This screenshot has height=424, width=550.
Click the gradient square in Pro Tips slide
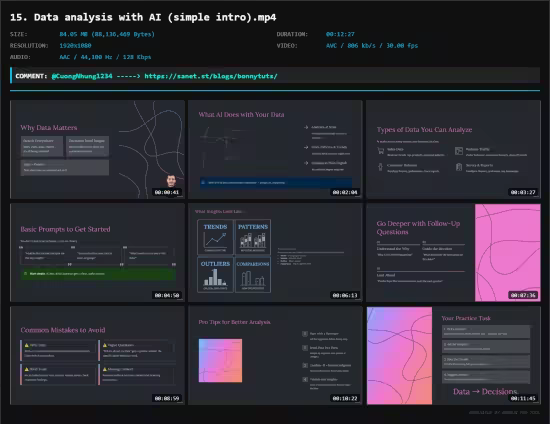[220, 361]
